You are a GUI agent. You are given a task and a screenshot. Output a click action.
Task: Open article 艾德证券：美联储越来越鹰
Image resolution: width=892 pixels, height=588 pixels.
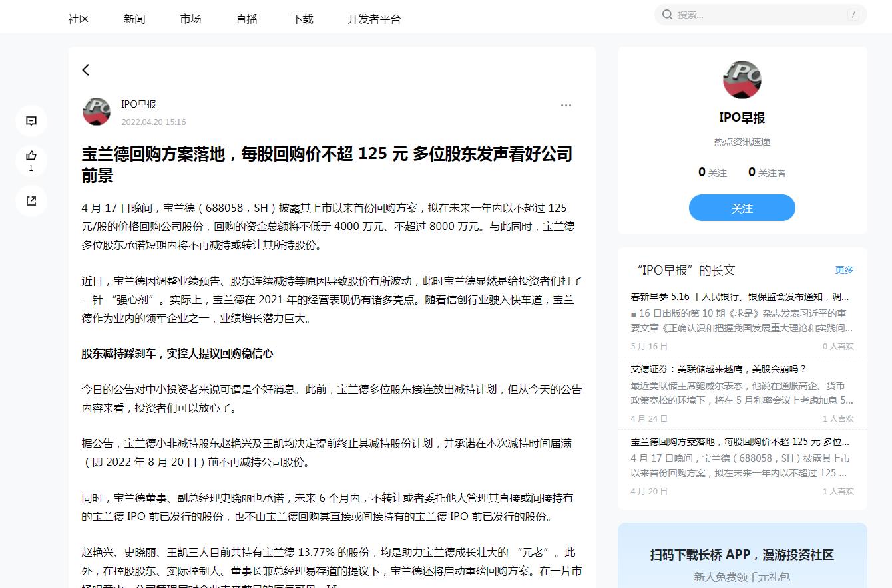coord(719,369)
